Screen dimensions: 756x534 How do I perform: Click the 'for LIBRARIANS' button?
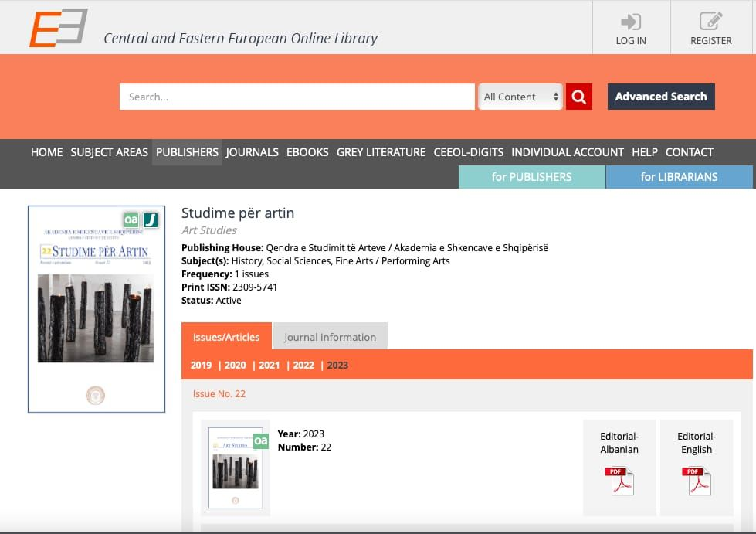coord(680,177)
